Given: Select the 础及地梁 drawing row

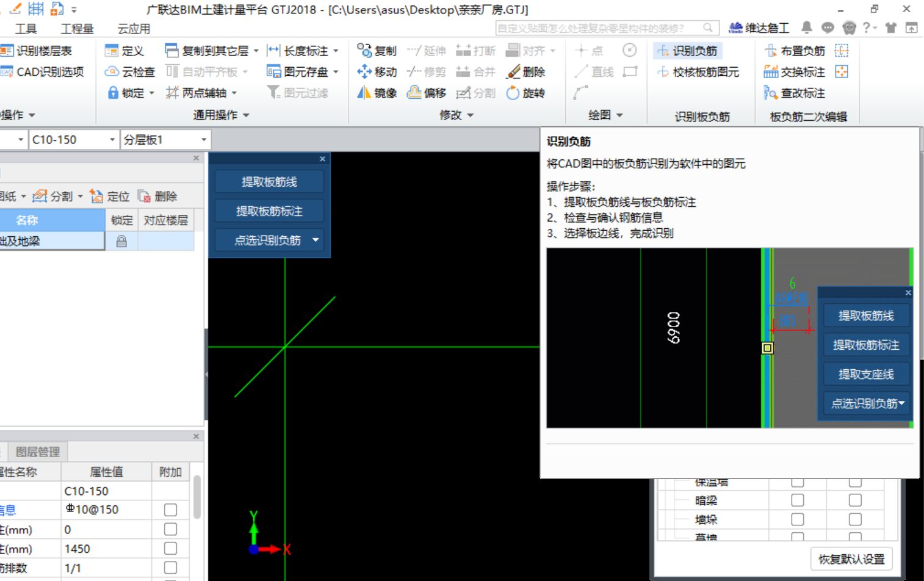Looking at the screenshot, I should pos(52,241).
